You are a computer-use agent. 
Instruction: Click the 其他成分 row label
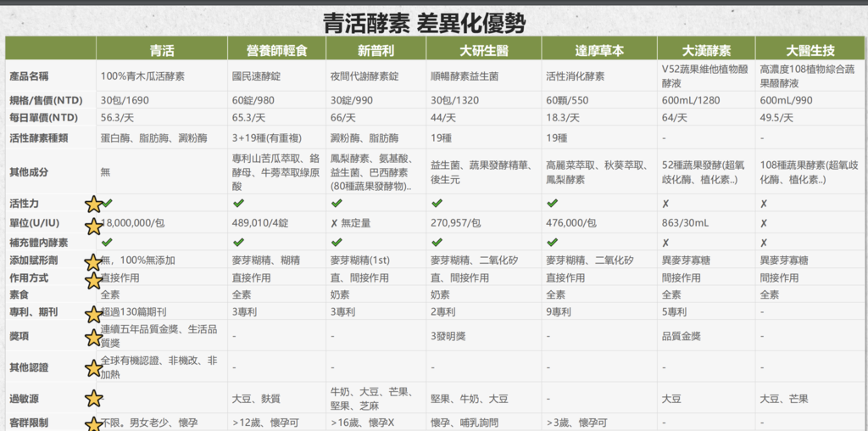coord(30,171)
